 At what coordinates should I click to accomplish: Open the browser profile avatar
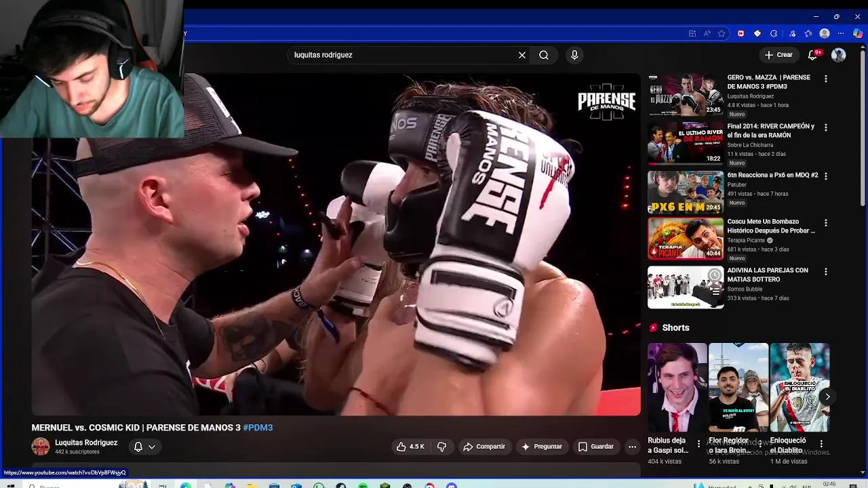point(825,33)
